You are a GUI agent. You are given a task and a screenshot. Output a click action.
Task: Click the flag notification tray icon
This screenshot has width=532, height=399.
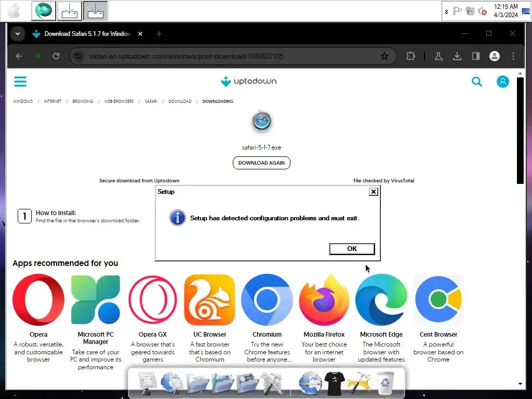457,11
